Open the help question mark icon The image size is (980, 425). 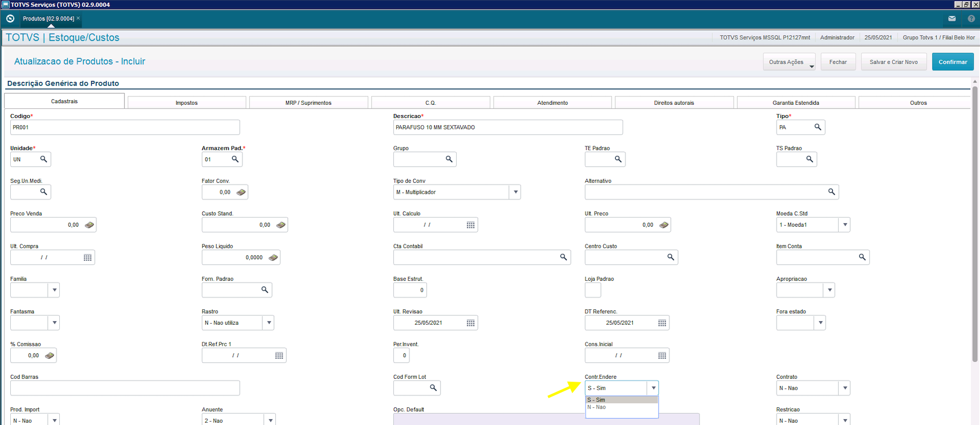click(x=971, y=19)
